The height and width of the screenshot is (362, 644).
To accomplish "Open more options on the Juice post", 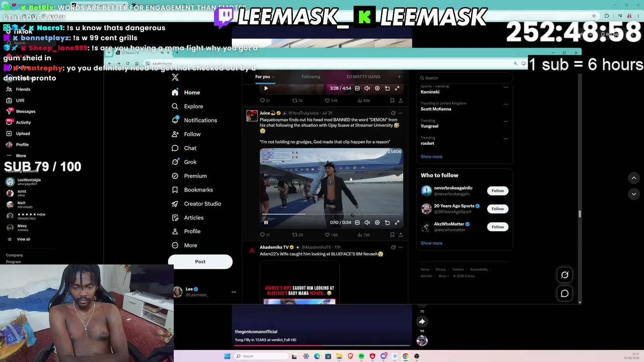I will (400, 113).
